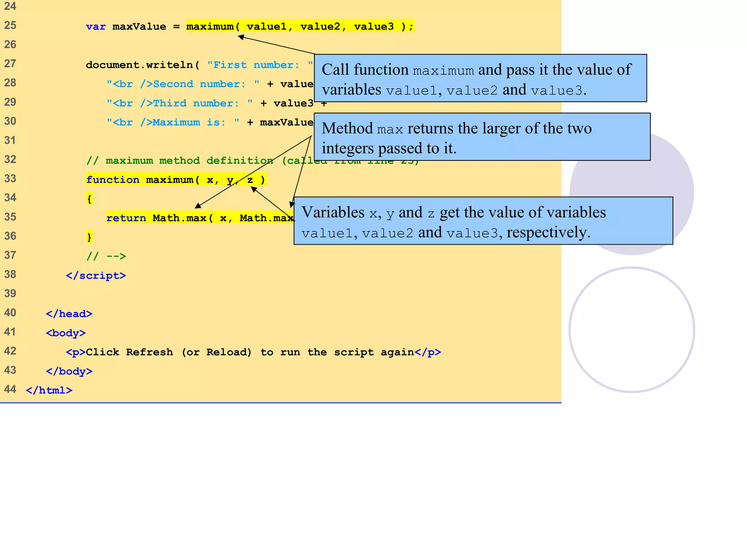Click the closing </head> tag

pyautogui.click(x=69, y=314)
